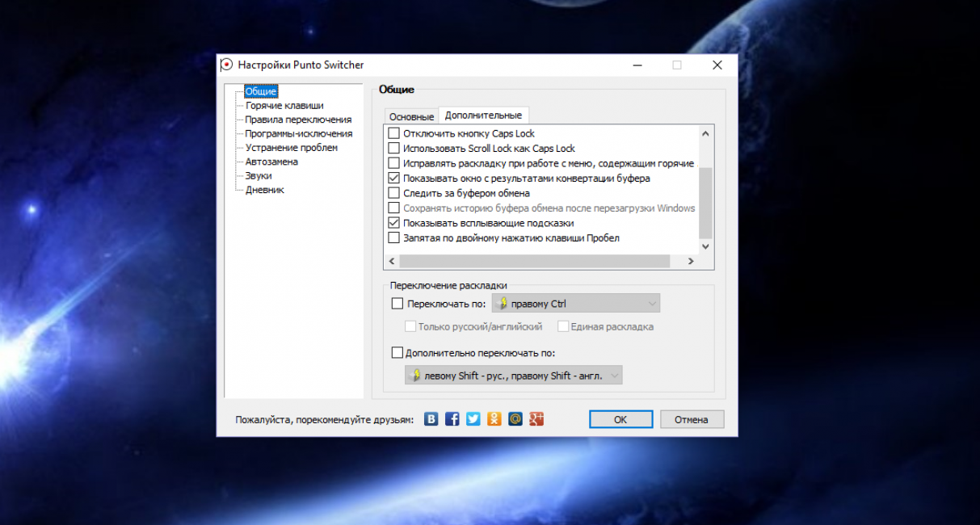
Task: Open 'левому Shift - рус., правому Shift' dropdown
Action: click(x=514, y=376)
